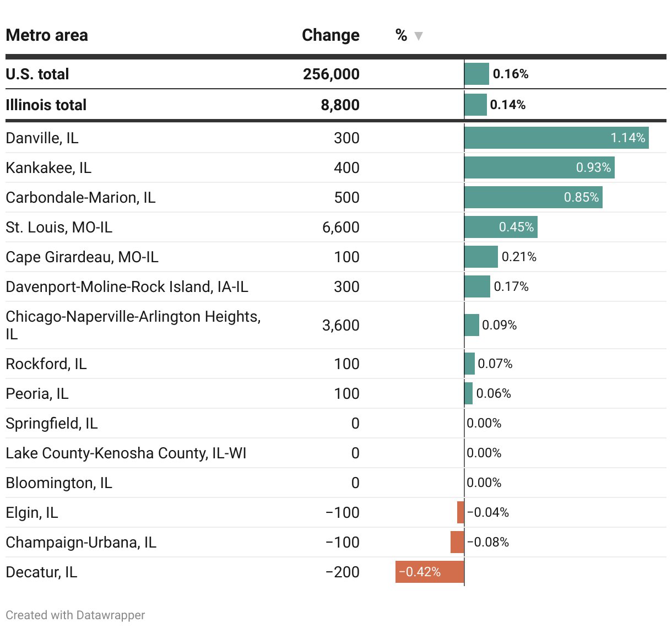Click the Decatur −0.42% orange bar
672x628 pixels.
point(430,572)
